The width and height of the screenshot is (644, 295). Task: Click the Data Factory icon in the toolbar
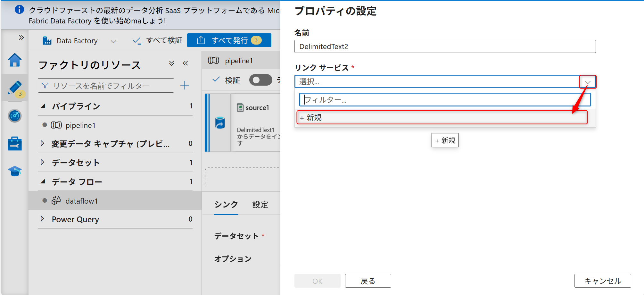pyautogui.click(x=47, y=40)
